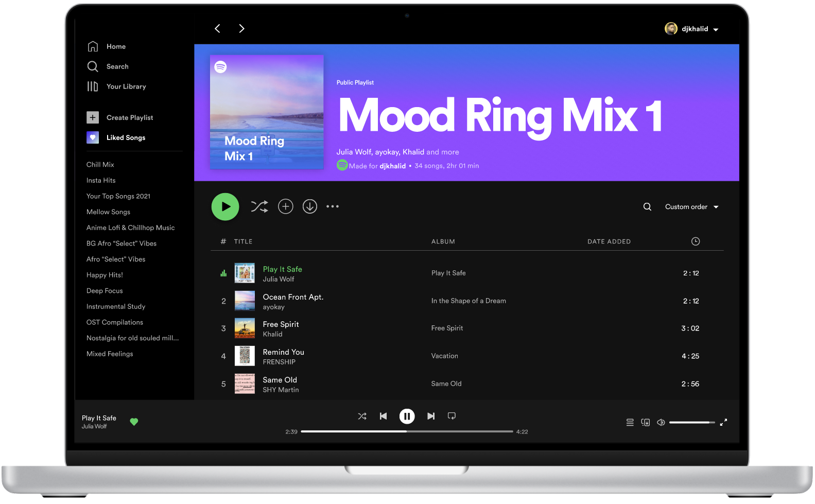Click the now playing equalizer icon
Screen dimensions: 815x504
[x=223, y=273]
